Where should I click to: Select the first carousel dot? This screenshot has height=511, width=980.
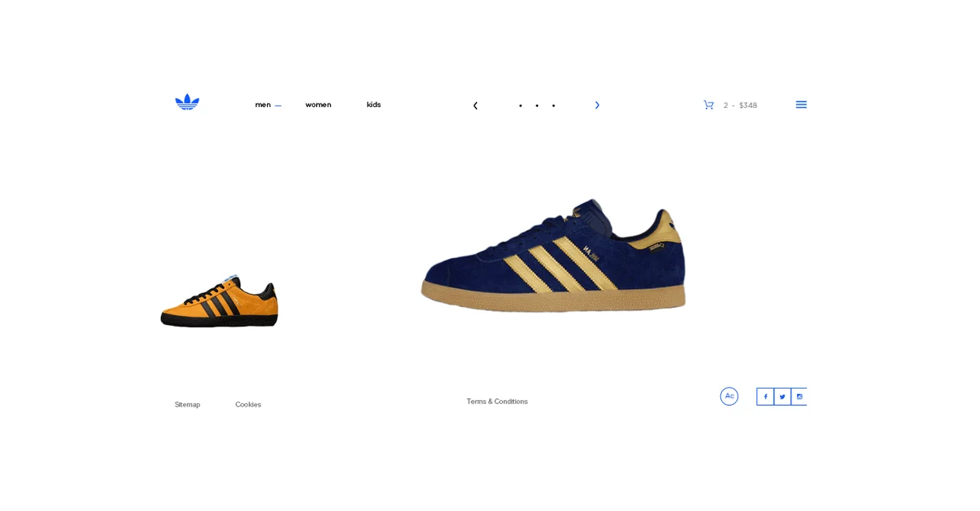tap(520, 105)
